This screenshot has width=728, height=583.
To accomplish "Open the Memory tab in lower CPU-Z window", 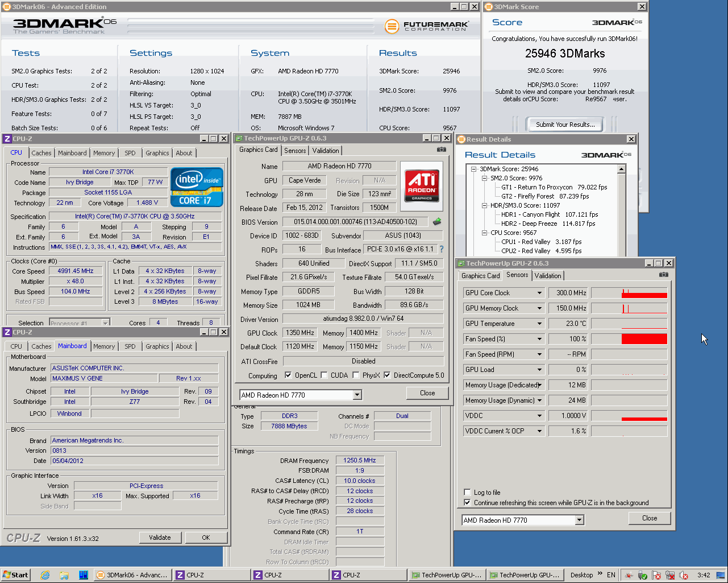I will point(104,346).
